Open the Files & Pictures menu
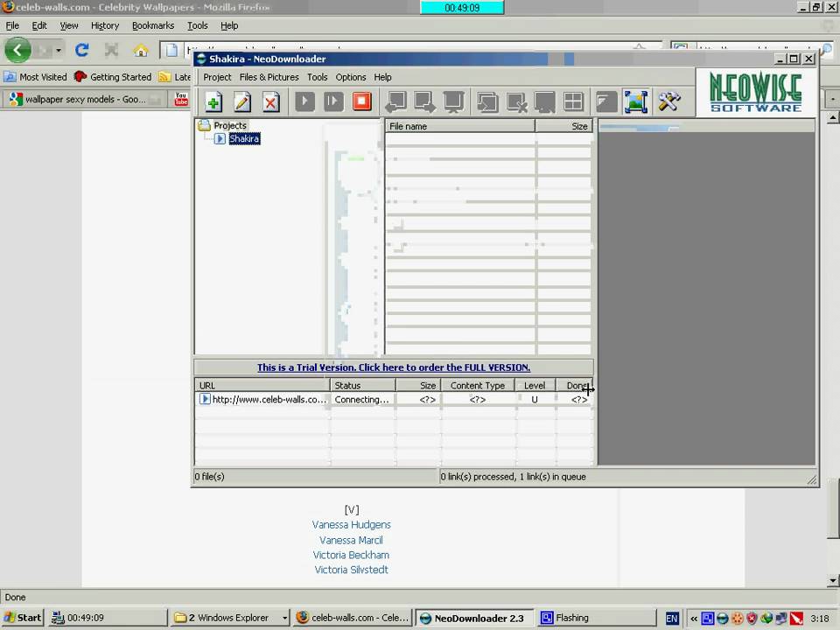The width and height of the screenshot is (840, 630). coord(269,77)
